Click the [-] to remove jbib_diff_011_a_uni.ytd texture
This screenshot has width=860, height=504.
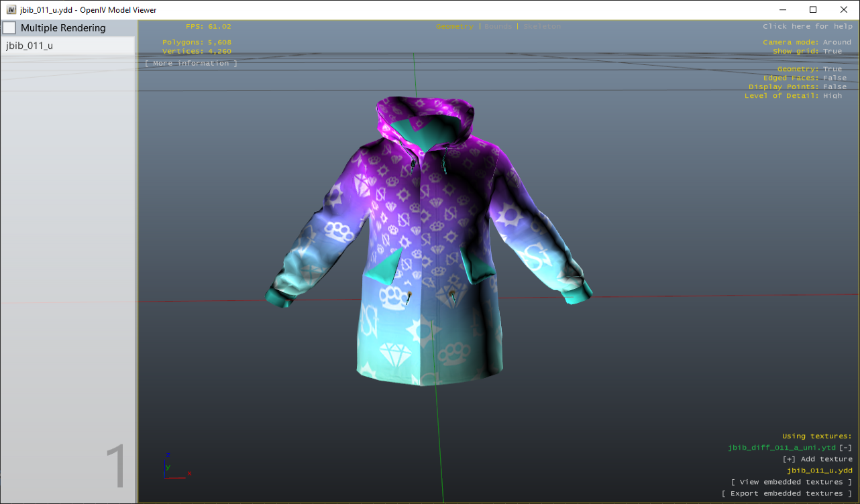(x=845, y=447)
